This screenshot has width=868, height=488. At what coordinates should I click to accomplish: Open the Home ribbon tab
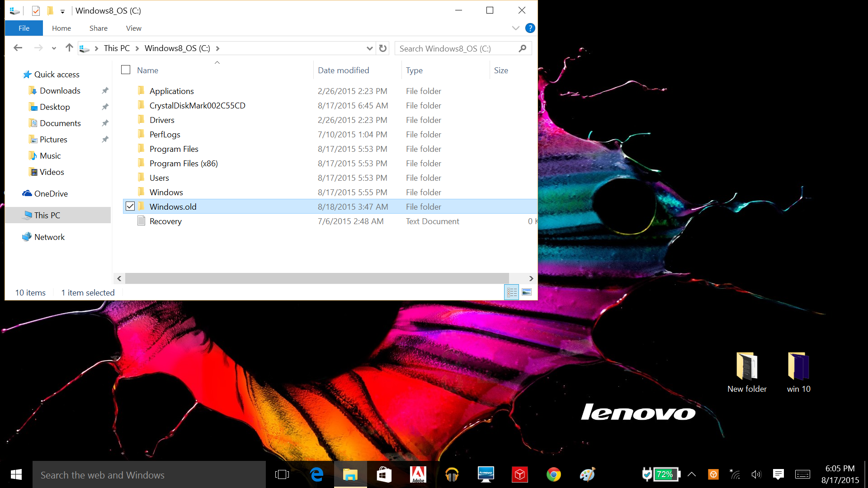point(61,28)
